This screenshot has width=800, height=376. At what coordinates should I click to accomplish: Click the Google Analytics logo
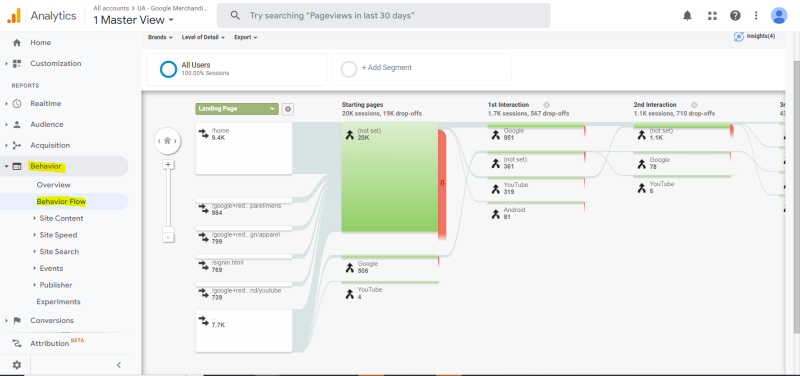pos(14,16)
